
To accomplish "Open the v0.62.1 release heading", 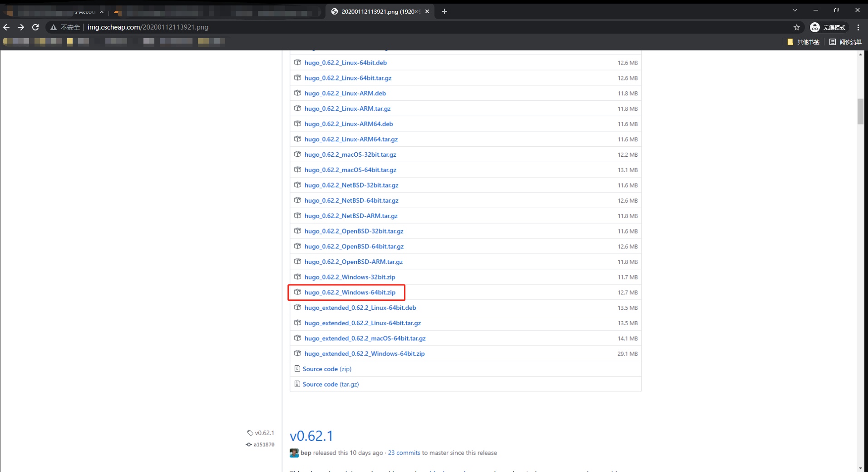I will pos(311,436).
